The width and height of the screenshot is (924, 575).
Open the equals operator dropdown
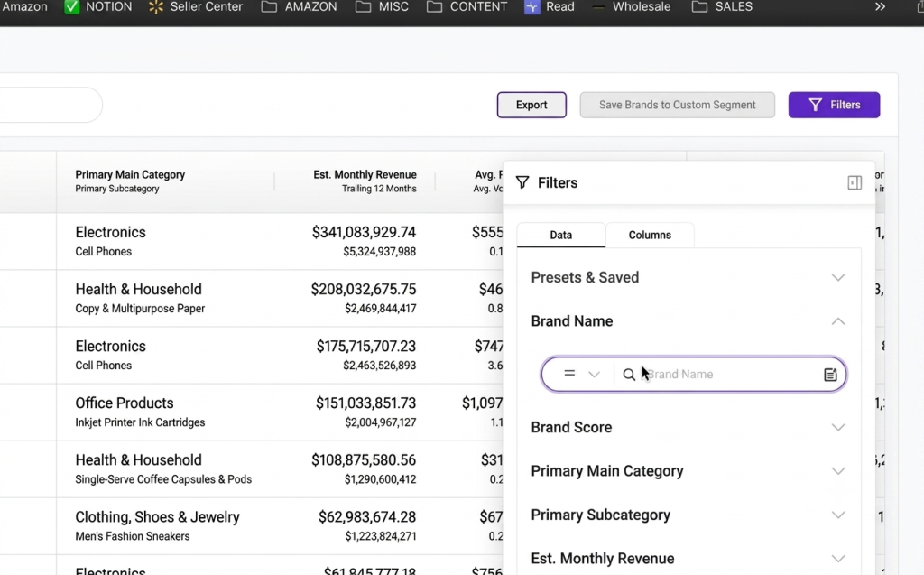[581, 374]
